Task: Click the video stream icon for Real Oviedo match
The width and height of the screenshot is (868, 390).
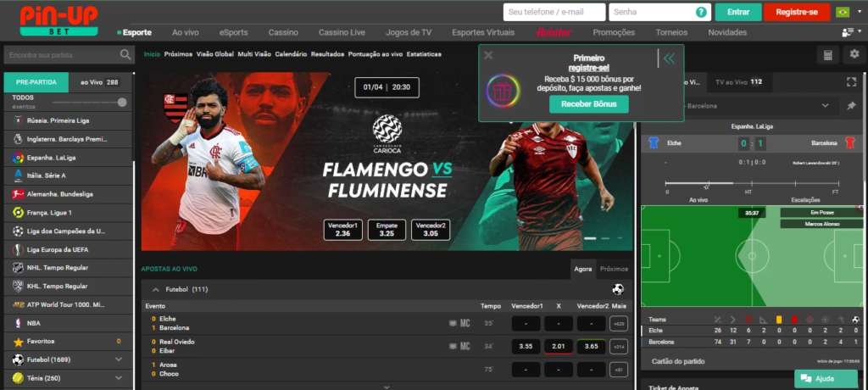Action: pos(453,346)
